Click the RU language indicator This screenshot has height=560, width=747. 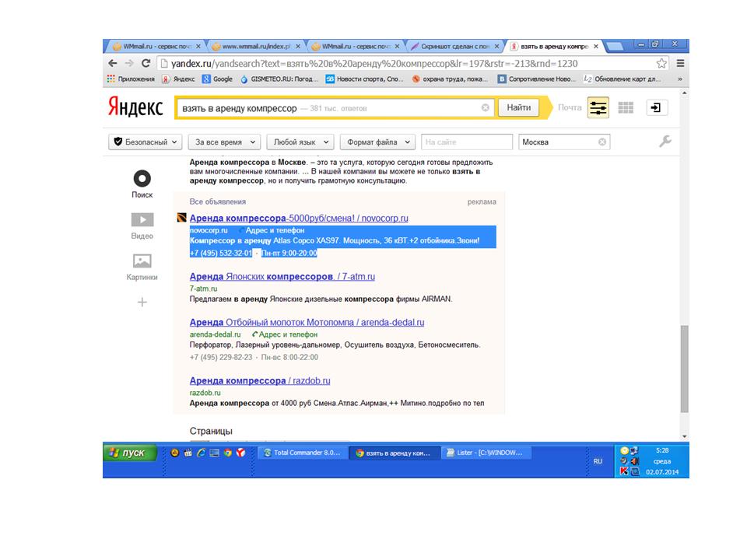tap(598, 461)
